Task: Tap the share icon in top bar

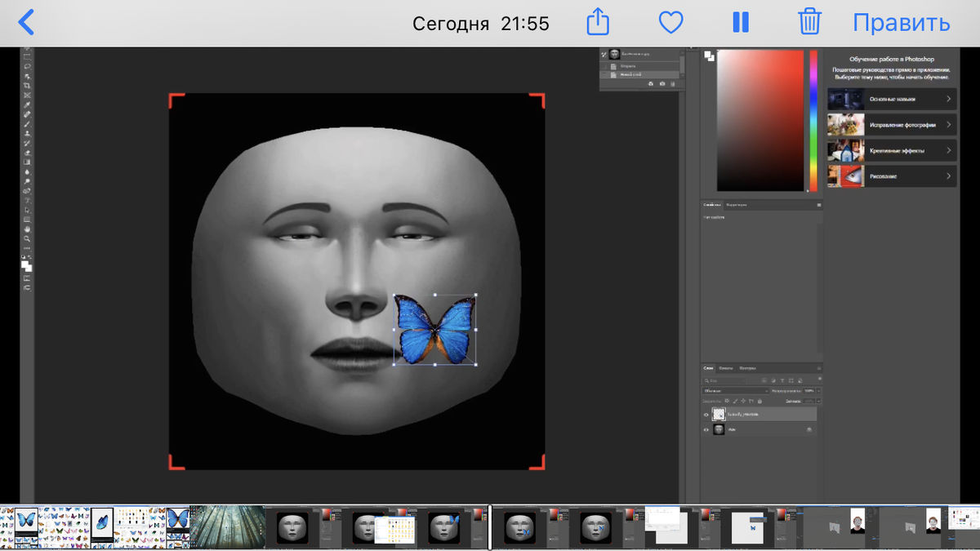Action: [x=599, y=22]
